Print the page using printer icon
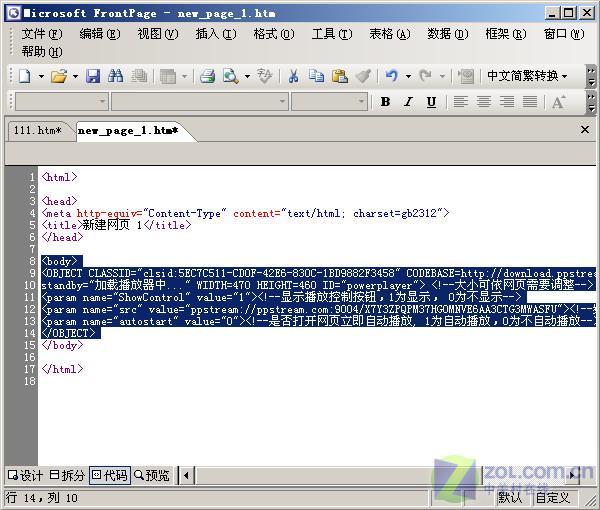600x510 pixels. [207, 76]
